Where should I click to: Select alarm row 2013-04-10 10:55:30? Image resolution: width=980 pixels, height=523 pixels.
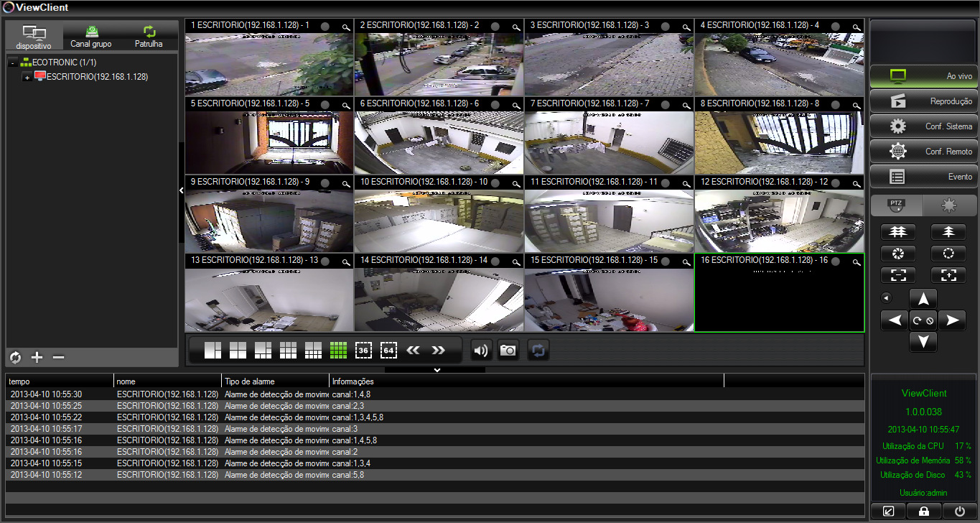435,394
